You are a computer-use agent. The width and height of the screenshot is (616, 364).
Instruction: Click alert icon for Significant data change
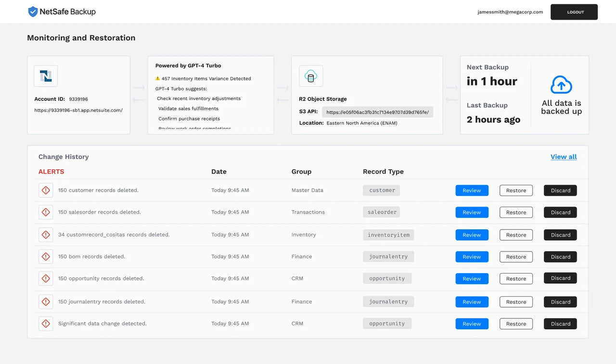tap(46, 324)
